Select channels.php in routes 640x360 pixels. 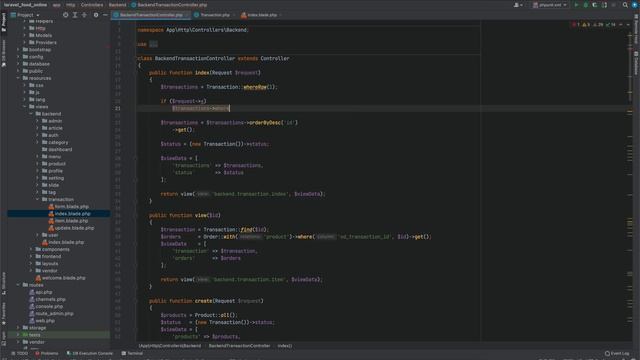tap(47, 299)
